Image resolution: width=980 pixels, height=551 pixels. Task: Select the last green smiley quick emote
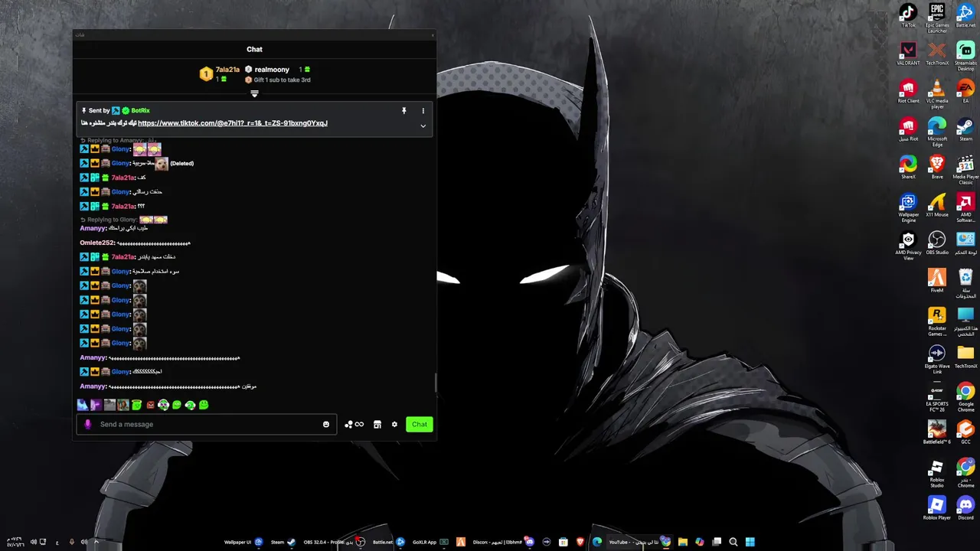(x=204, y=405)
